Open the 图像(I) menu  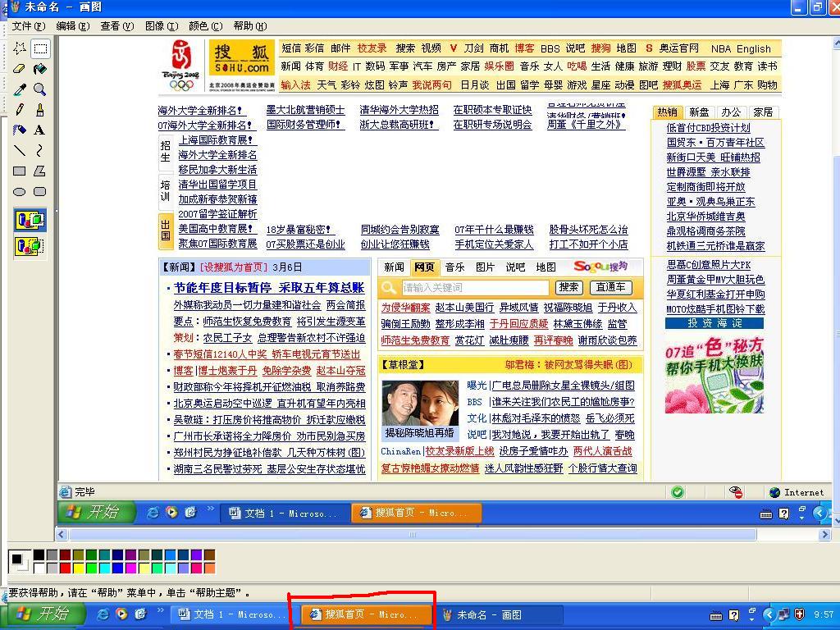[162, 25]
